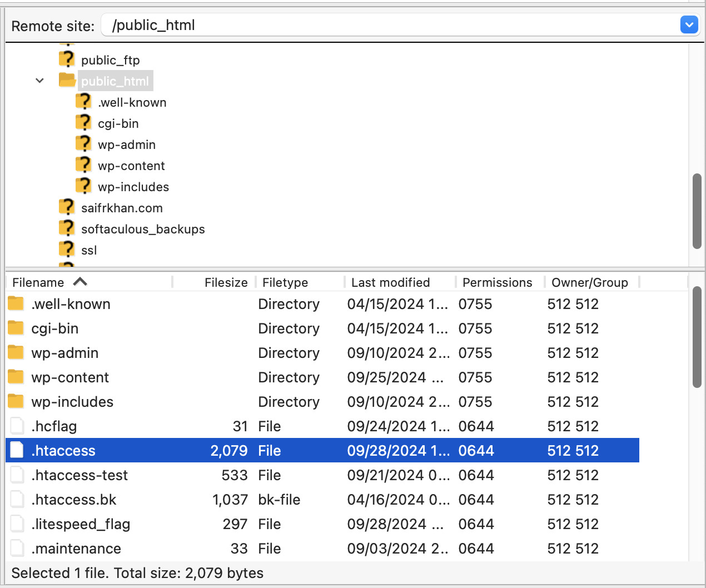Click the softaculous_backups question-mark folder icon
Viewport: 706px width, 588px height.
tap(67, 228)
